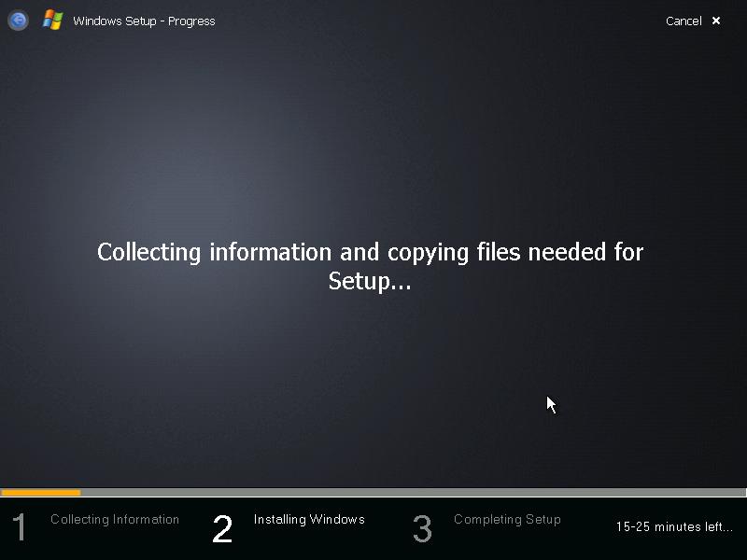Viewport: 747px width, 560px height.
Task: Click the gray unfilled progress bar portion
Action: tap(411, 492)
